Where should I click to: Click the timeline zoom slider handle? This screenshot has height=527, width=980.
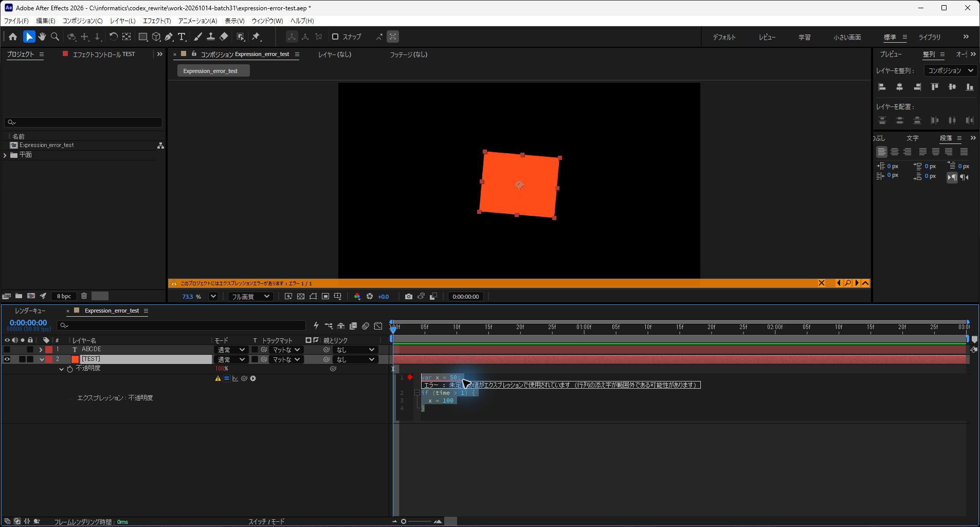pyautogui.click(x=404, y=521)
